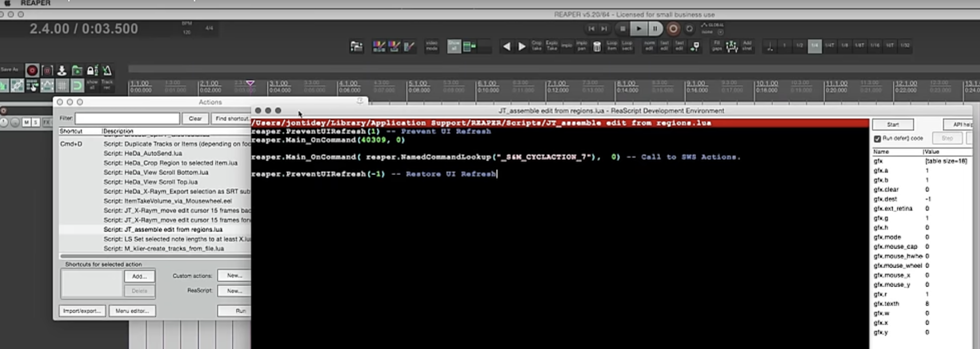Click Start in the ReaScript editor
The image size is (980, 349).
(893, 125)
